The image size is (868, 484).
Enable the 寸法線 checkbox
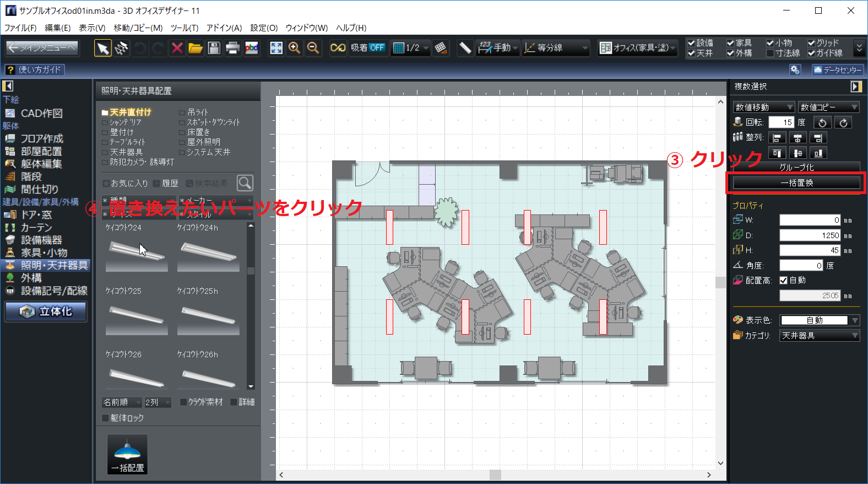[770, 53]
